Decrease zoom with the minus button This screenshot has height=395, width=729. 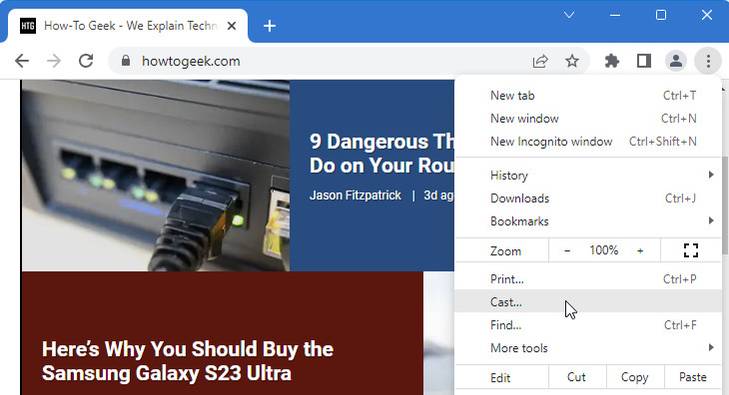[567, 251]
